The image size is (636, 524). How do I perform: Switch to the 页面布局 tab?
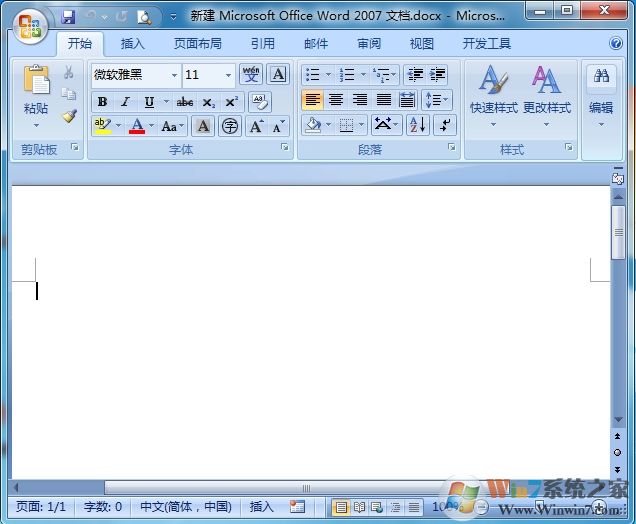198,43
